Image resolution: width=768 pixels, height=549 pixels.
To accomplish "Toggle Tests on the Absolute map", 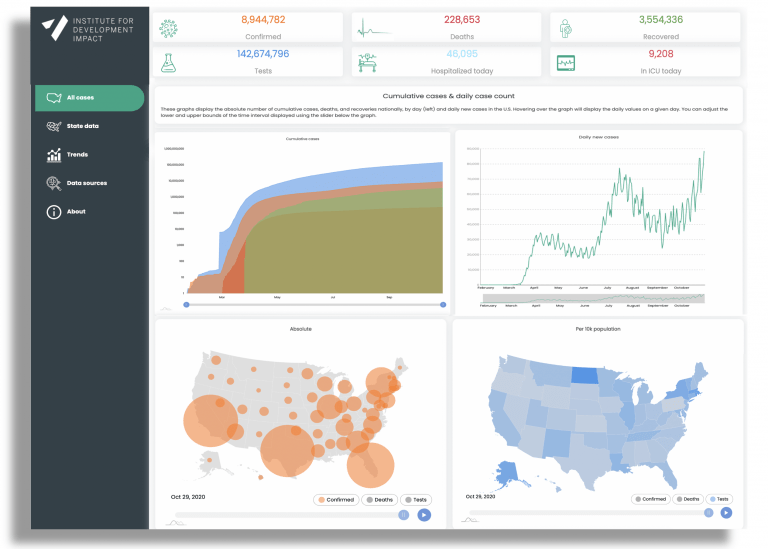I will click(x=416, y=500).
